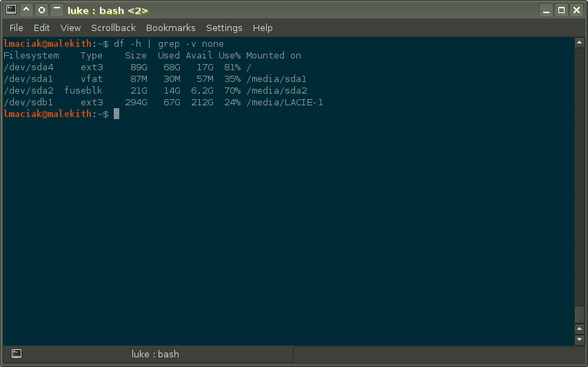Open the File menu
Image resolution: width=588 pixels, height=367 pixels.
point(17,28)
